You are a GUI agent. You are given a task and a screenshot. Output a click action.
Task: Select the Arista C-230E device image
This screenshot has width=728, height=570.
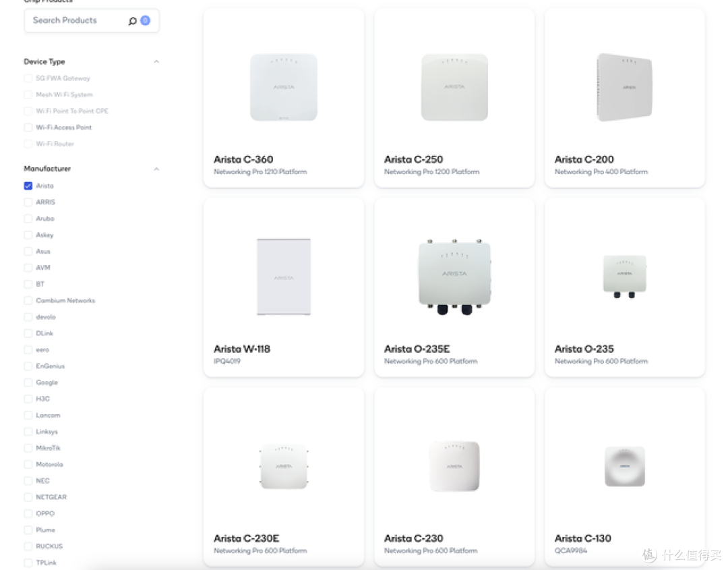tap(284, 466)
